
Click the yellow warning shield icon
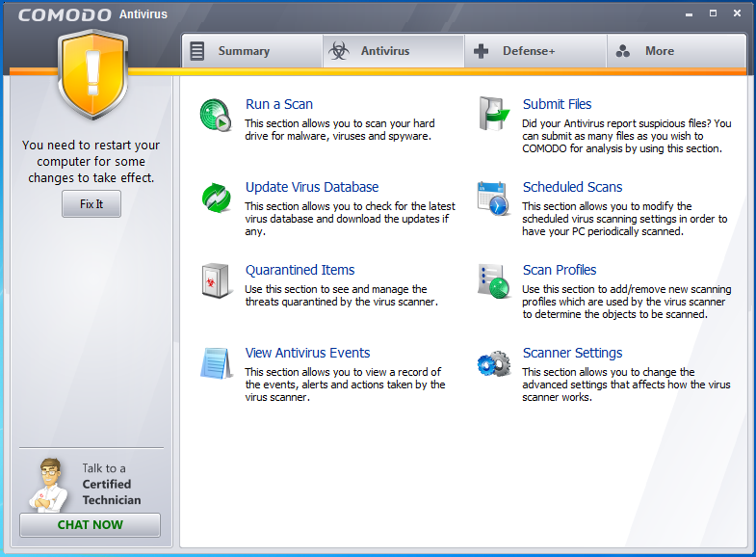click(x=92, y=75)
